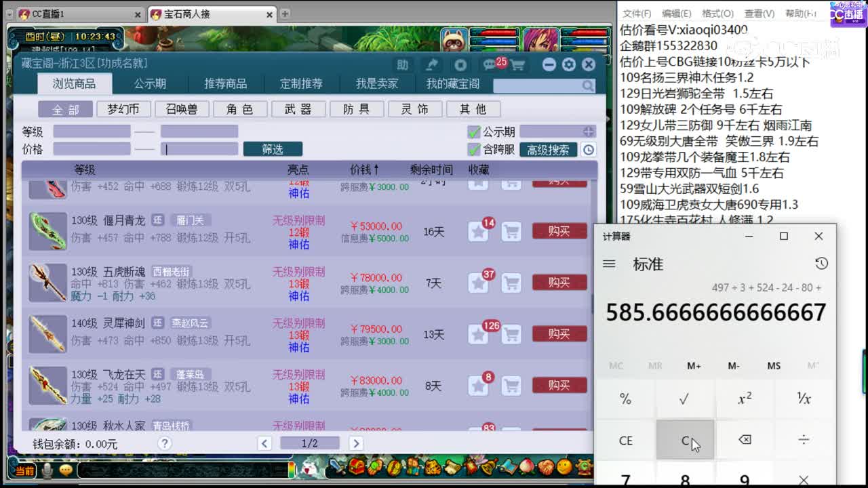Click the smiley face icon in the game toolbar

[564, 468]
